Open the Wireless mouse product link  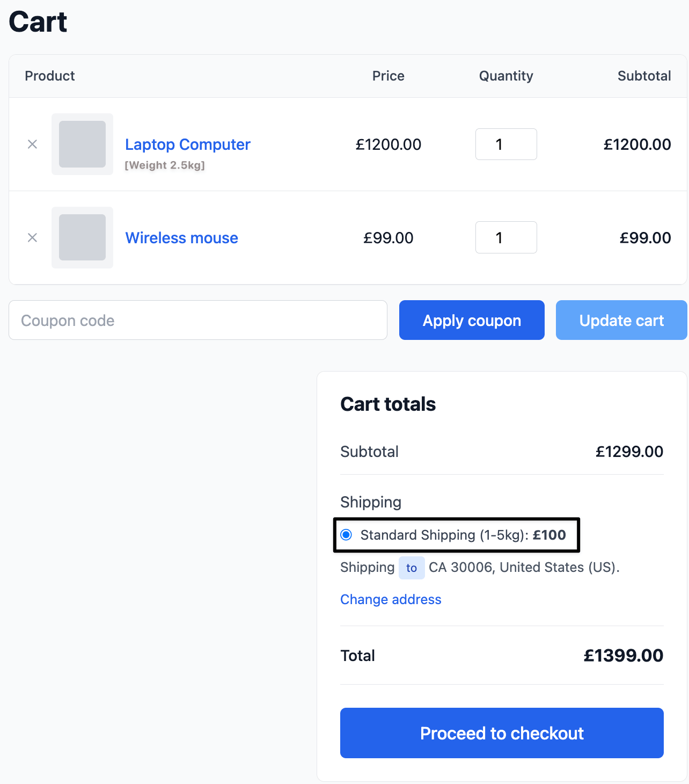(x=181, y=238)
